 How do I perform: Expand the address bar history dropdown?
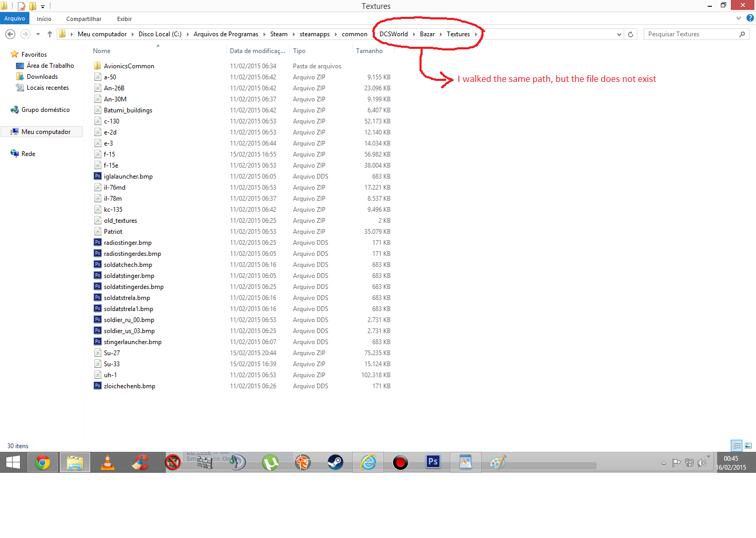(x=619, y=34)
